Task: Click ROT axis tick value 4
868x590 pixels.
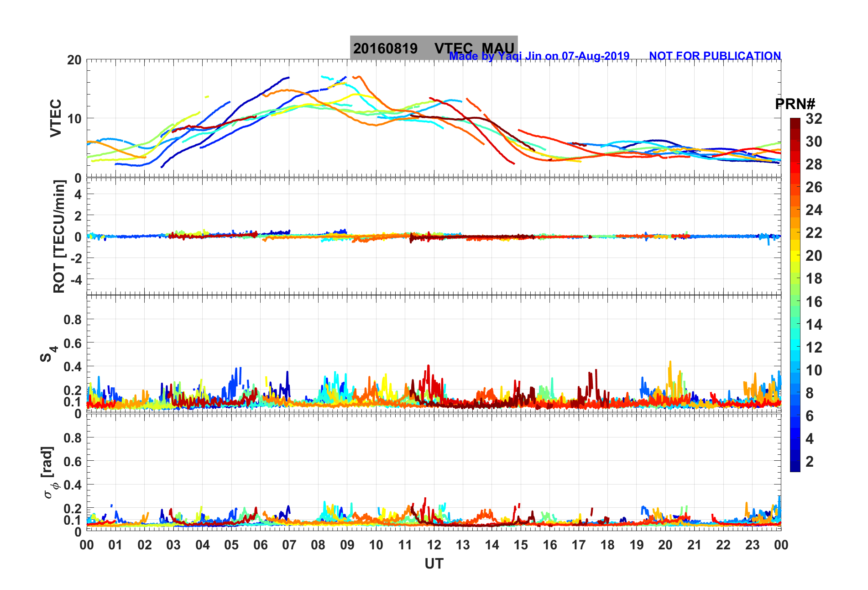Action: 78,195
